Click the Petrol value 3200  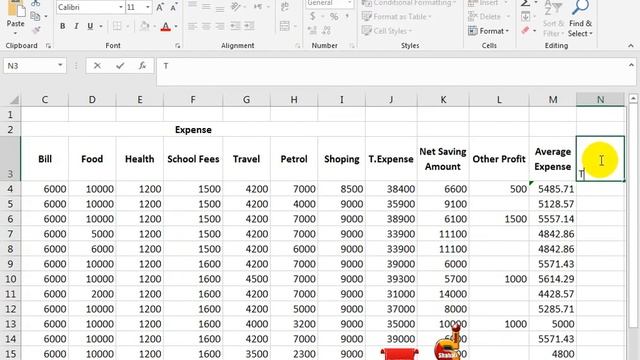[294, 324]
